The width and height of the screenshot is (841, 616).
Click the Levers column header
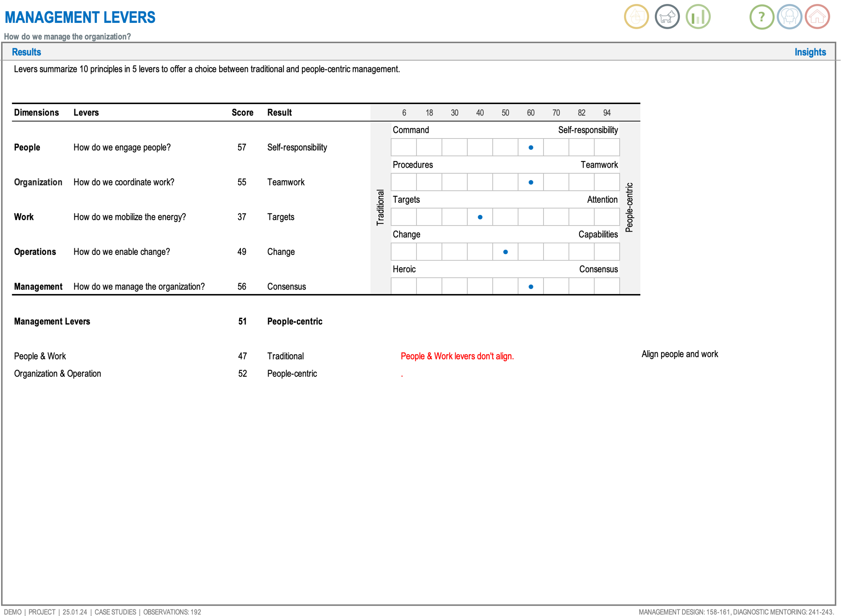[x=86, y=113]
